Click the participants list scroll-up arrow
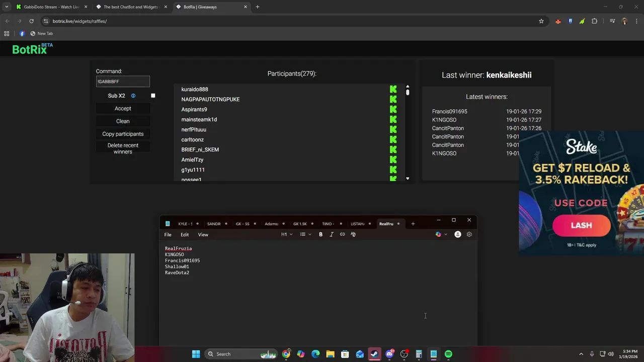Image resolution: width=644 pixels, height=362 pixels. click(x=408, y=86)
